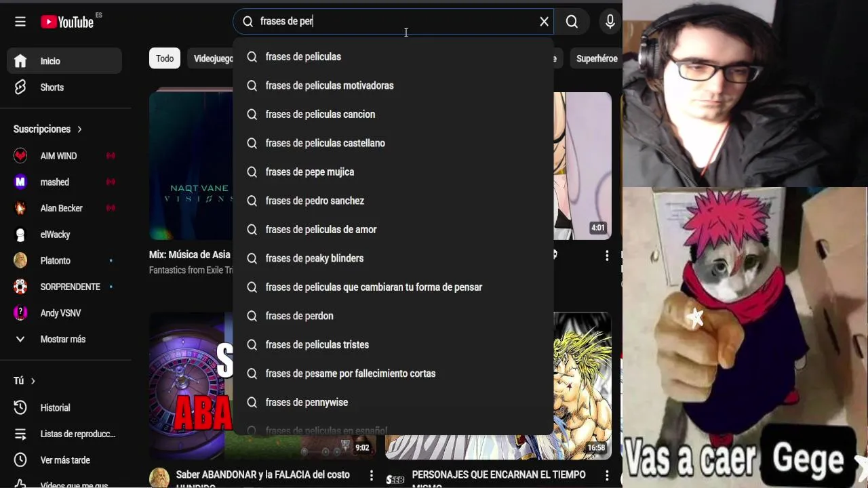
Task: Open PERSONAJES QUE ENCARNAN video thumbnail
Action: click(x=583, y=386)
